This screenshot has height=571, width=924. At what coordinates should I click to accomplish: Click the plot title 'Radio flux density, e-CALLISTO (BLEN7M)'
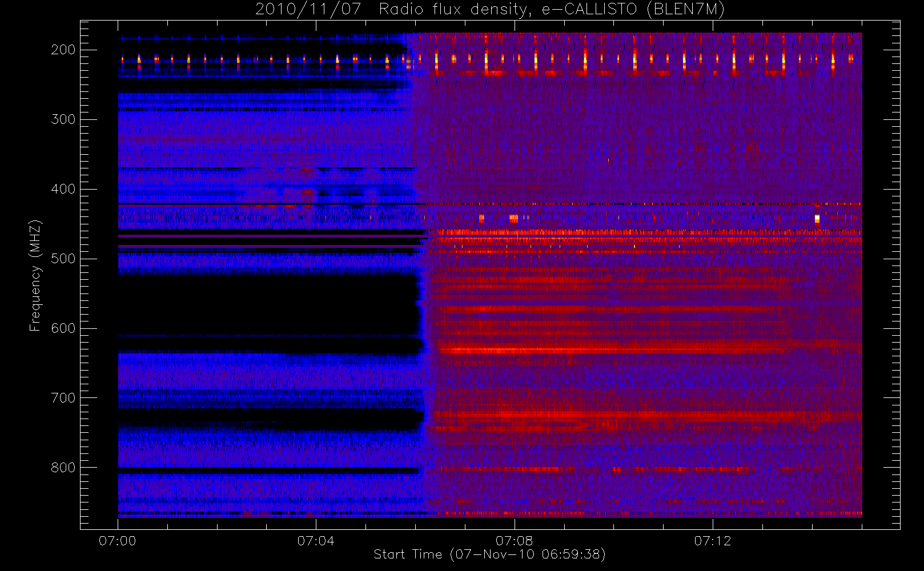(x=552, y=10)
